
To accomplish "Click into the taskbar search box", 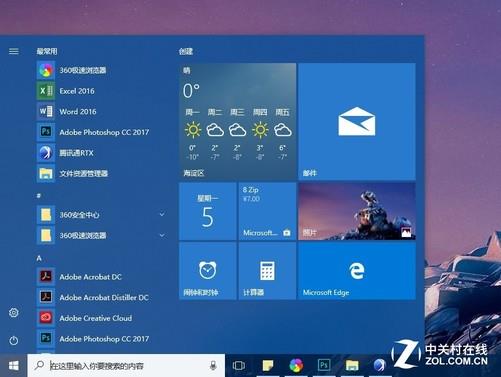I will point(126,366).
